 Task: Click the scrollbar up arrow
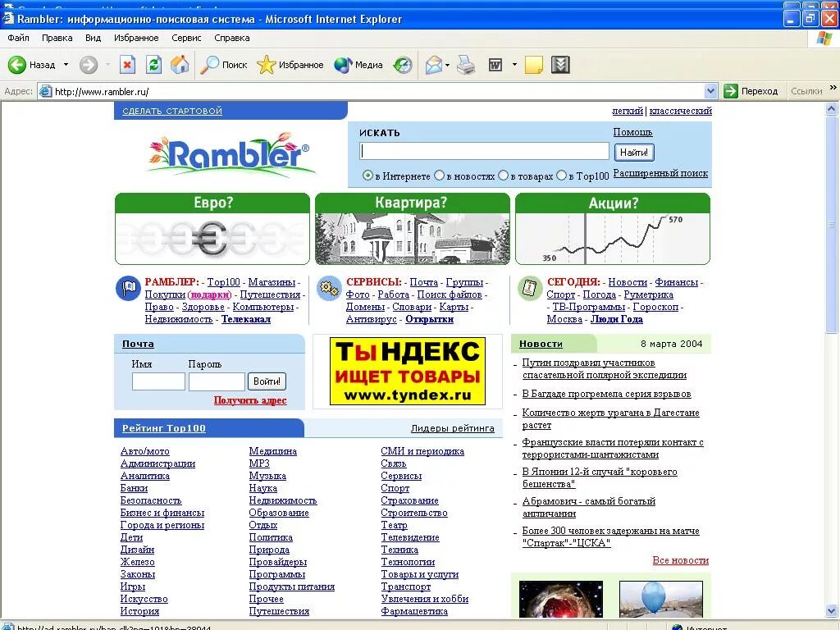832,109
